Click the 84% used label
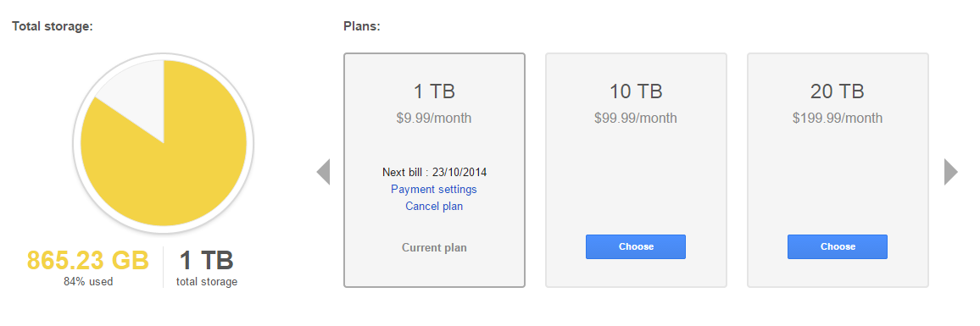The width and height of the screenshot is (980, 326). [x=88, y=282]
